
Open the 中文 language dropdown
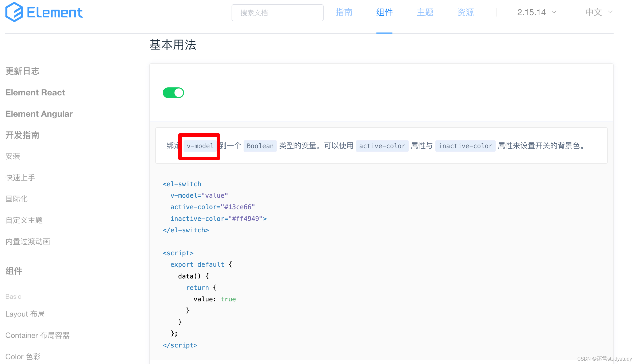click(599, 12)
